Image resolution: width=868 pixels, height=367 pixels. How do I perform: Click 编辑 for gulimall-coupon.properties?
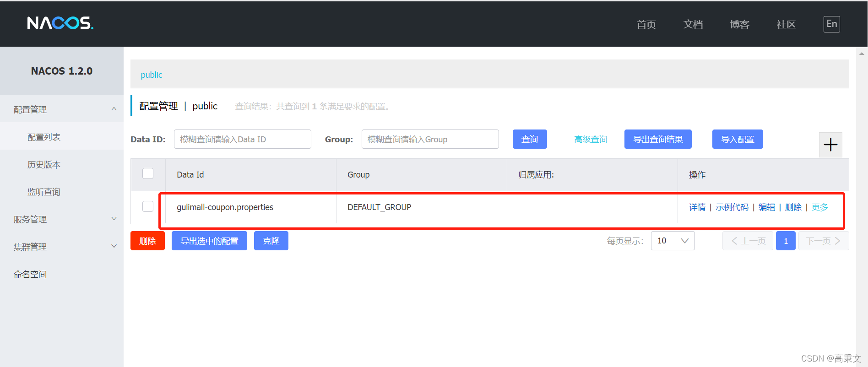tap(767, 207)
